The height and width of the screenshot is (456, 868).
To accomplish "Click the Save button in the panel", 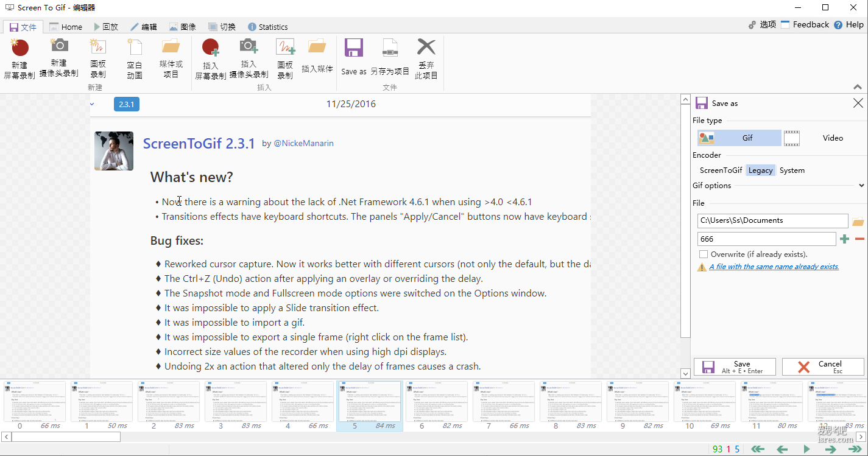I will (735, 367).
